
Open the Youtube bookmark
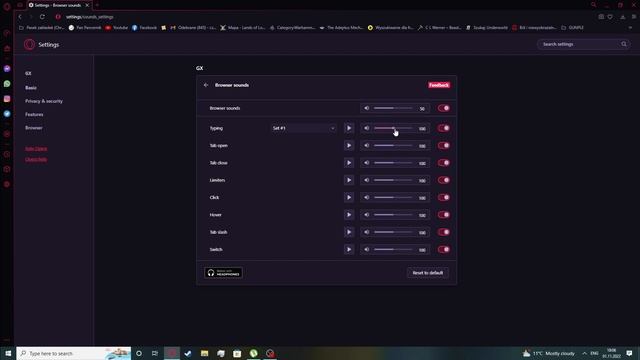[x=116, y=28]
